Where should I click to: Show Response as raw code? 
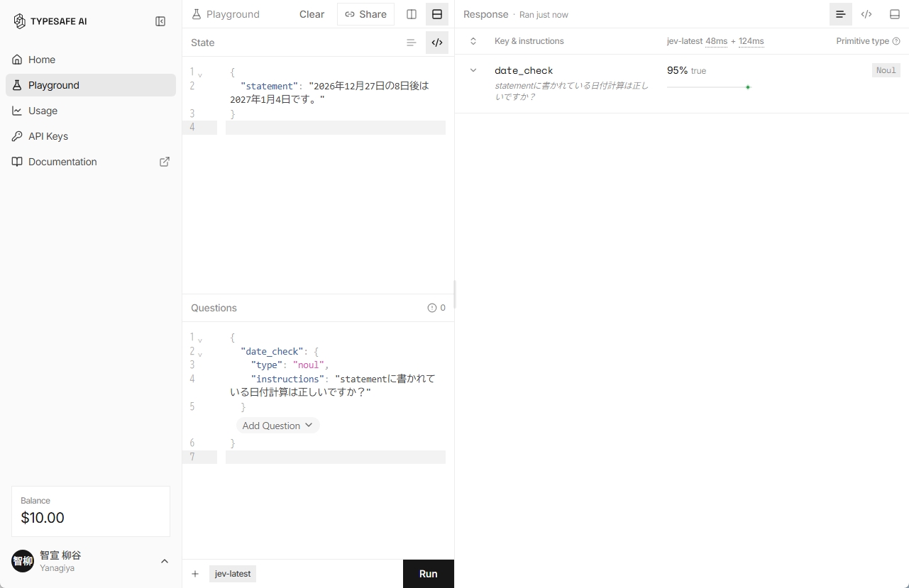point(866,14)
